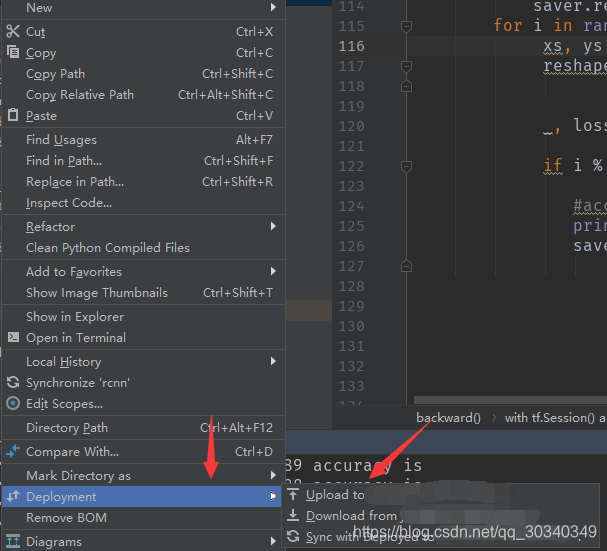Click the 'for' keyword on line 115
Viewport: 607px width, 551px height.
(508, 26)
